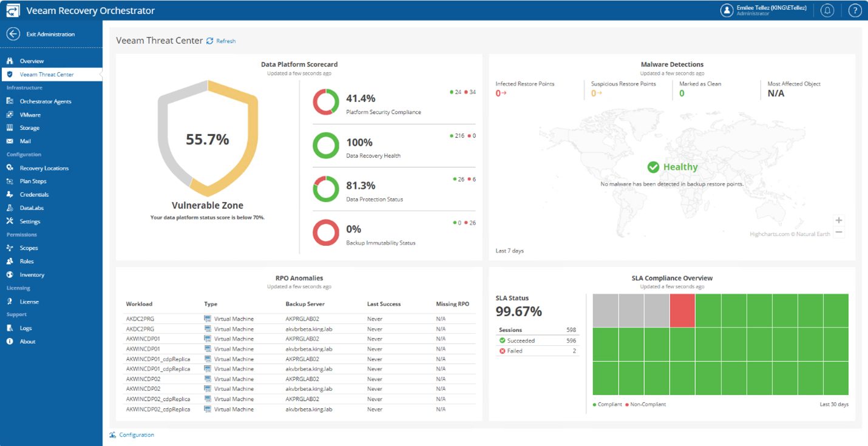
Task: Open the Configuration link at page bottom
Action: (x=137, y=434)
